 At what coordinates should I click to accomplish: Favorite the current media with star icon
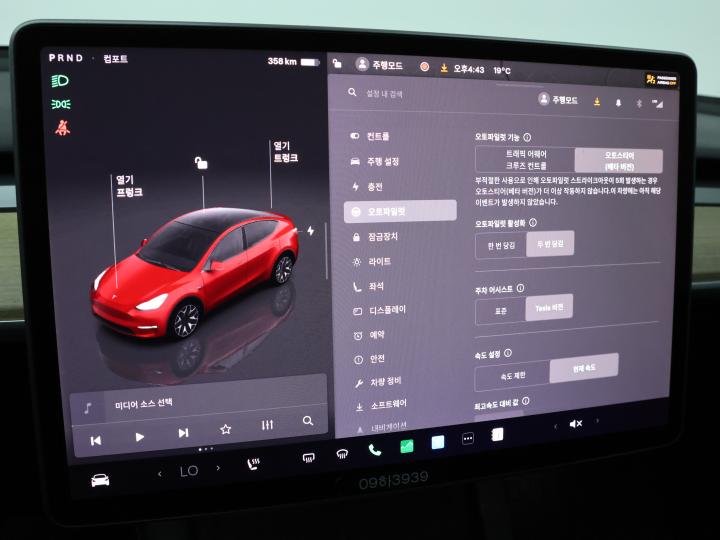click(226, 429)
